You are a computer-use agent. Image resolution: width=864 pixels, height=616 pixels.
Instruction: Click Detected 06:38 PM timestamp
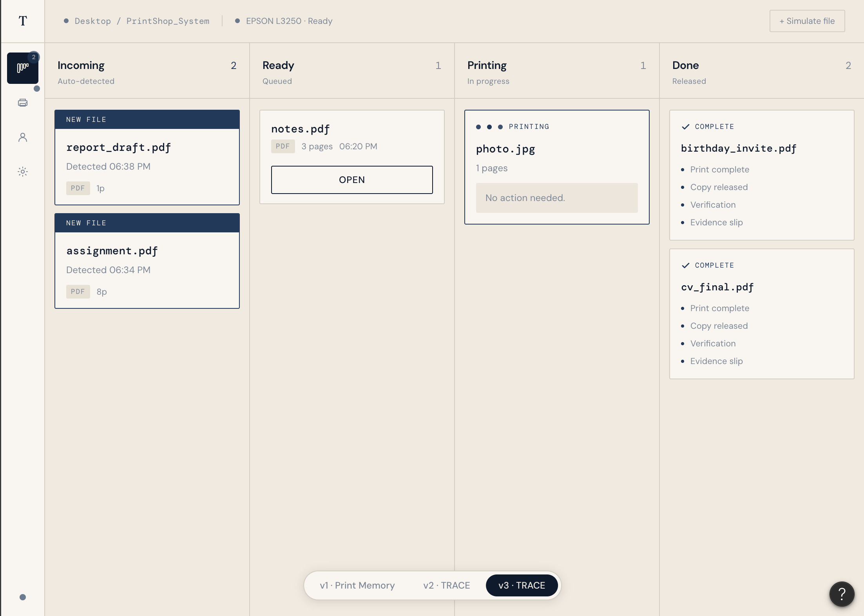click(108, 167)
